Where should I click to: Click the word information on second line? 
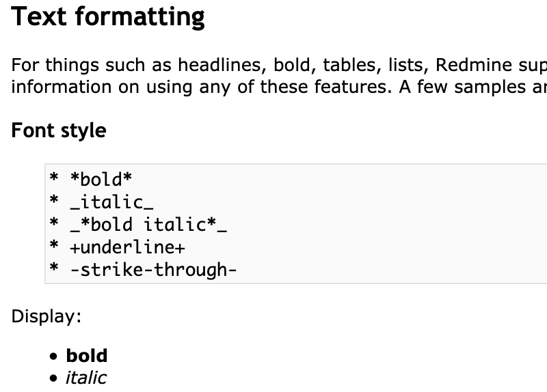tap(62, 87)
